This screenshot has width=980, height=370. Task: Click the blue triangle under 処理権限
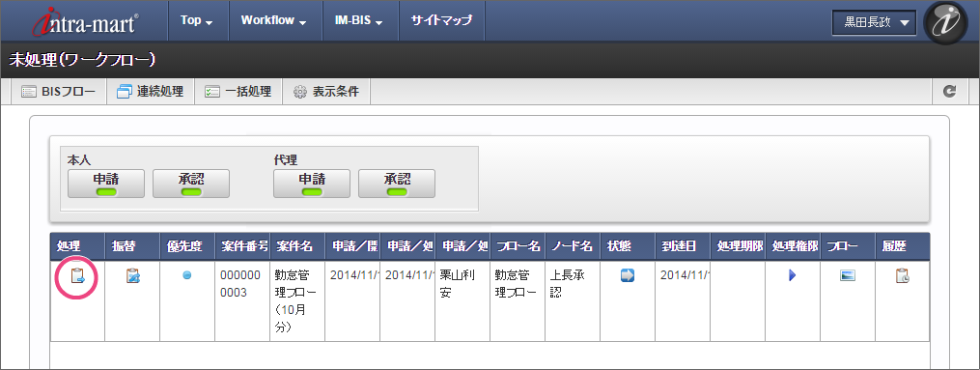[x=793, y=275]
